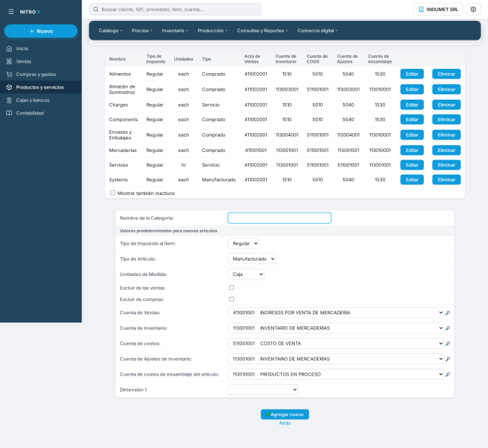Edit the Charges category
The width and height of the screenshot is (488, 448).
click(x=412, y=105)
